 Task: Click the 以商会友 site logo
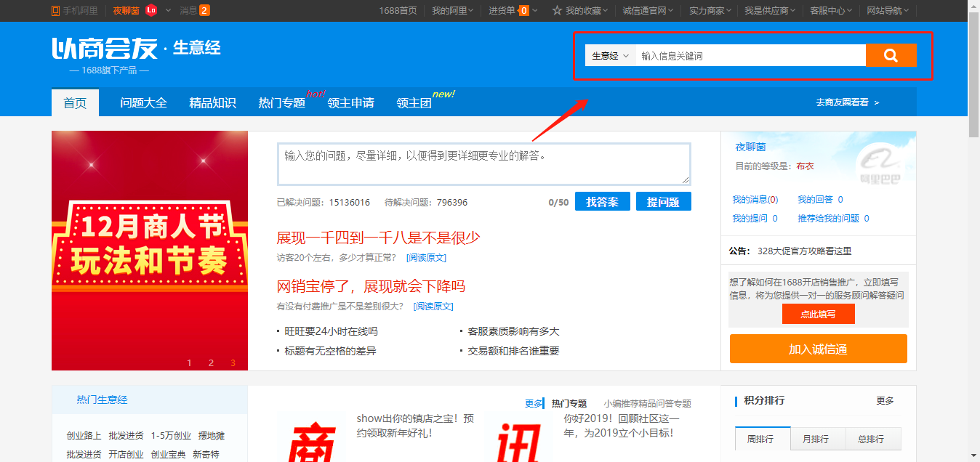105,49
